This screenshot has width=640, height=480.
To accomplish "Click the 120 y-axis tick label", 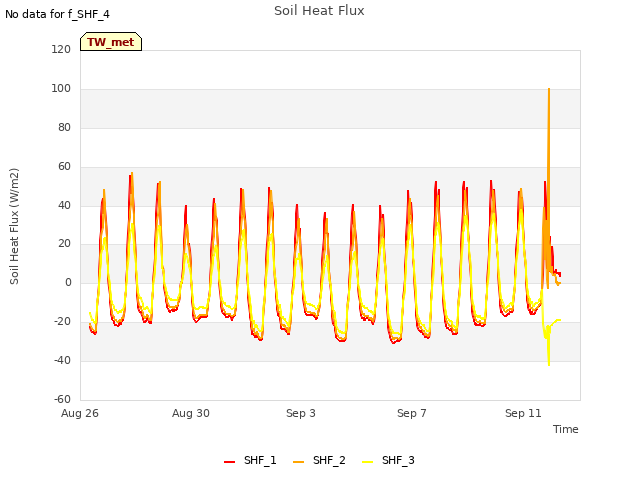I will tap(61, 50).
